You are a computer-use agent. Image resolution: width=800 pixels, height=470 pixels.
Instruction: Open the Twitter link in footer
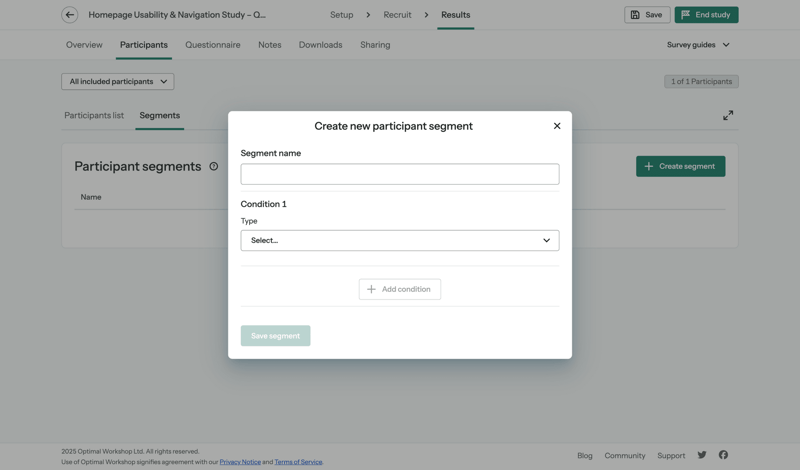pyautogui.click(x=702, y=455)
